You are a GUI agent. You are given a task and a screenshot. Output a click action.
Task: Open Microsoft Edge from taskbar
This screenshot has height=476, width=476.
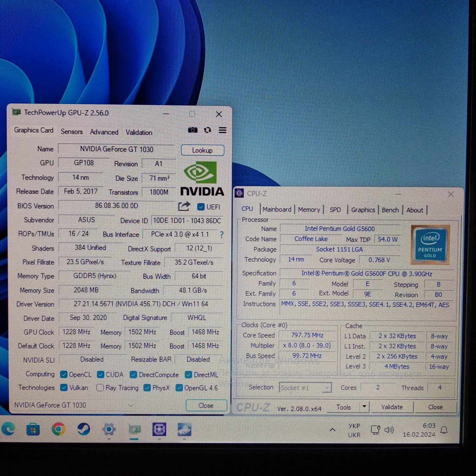8,429
